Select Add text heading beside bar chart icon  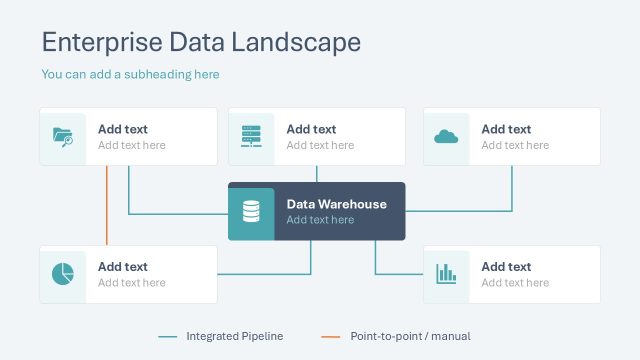click(507, 267)
